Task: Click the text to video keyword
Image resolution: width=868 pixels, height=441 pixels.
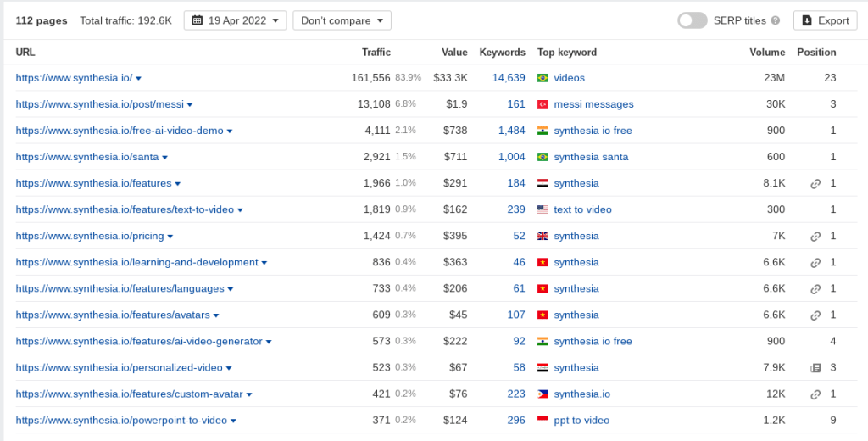Action: [582, 209]
